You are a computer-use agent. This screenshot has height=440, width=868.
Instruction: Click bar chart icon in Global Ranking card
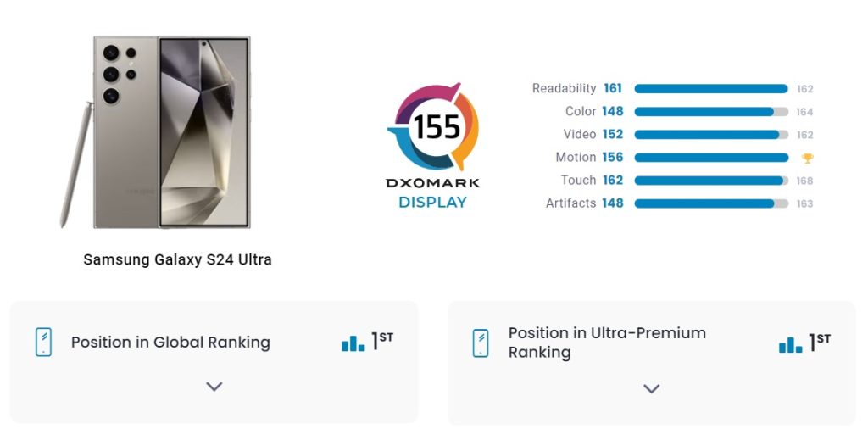(x=353, y=343)
